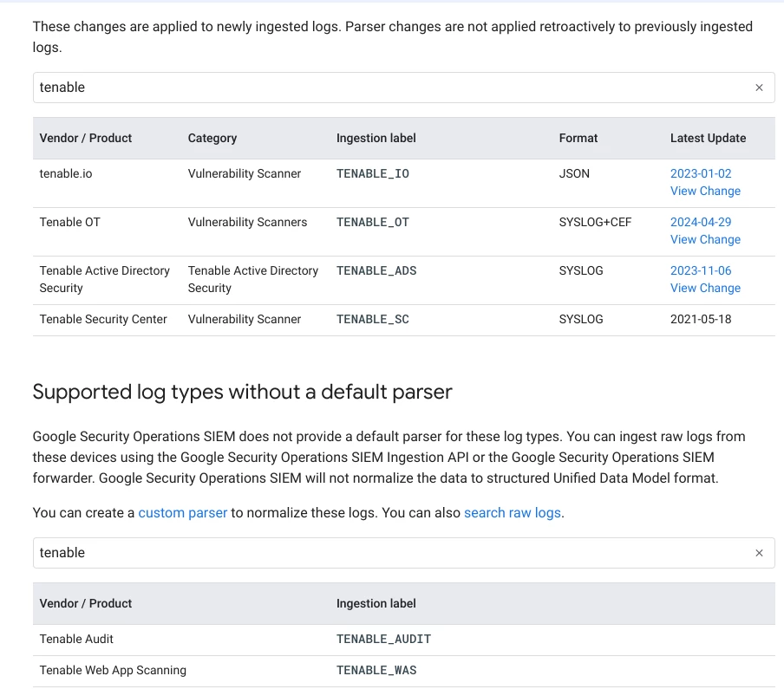784x689 pixels.
Task: View Change for tenable.io parser
Action: 705,191
